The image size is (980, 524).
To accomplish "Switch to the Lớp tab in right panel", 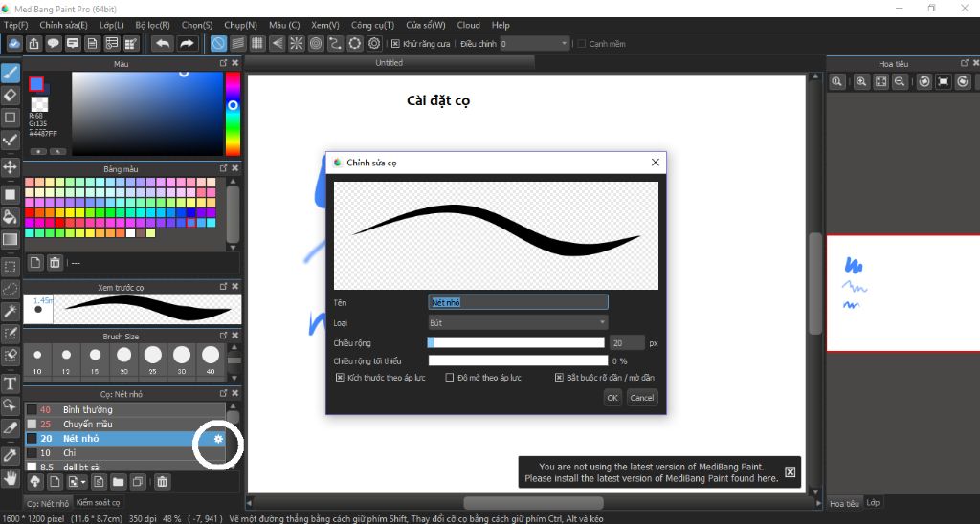I will pos(873,502).
